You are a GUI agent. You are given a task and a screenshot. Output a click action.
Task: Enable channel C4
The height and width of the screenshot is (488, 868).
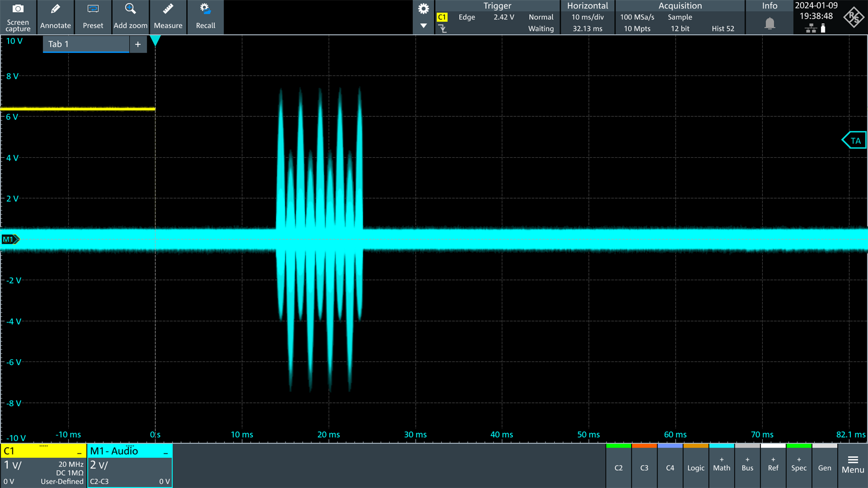[670, 465]
